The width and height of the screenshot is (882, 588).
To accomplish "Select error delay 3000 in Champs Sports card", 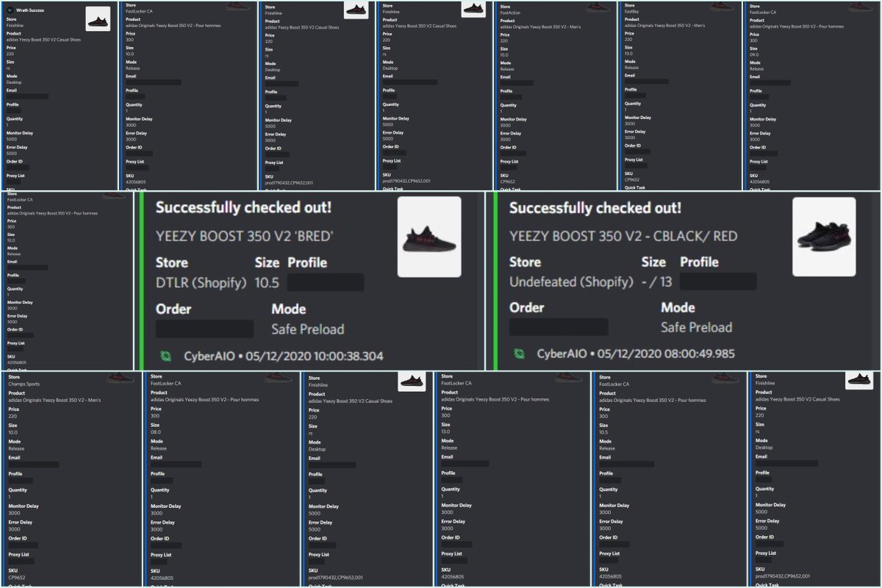I will (x=14, y=529).
